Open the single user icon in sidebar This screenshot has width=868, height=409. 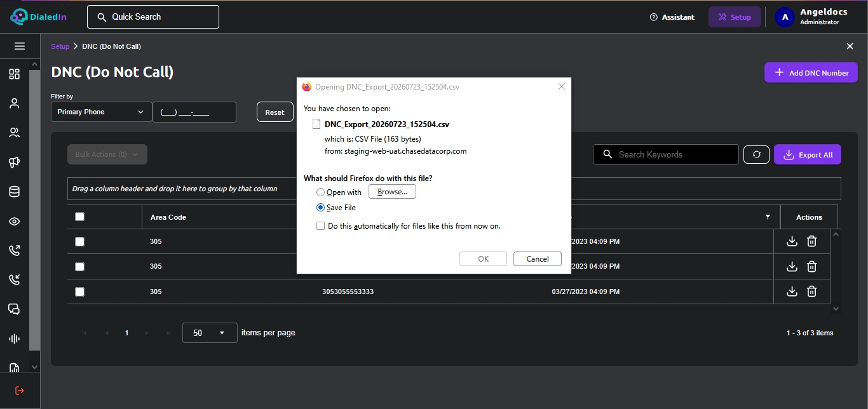(15, 104)
